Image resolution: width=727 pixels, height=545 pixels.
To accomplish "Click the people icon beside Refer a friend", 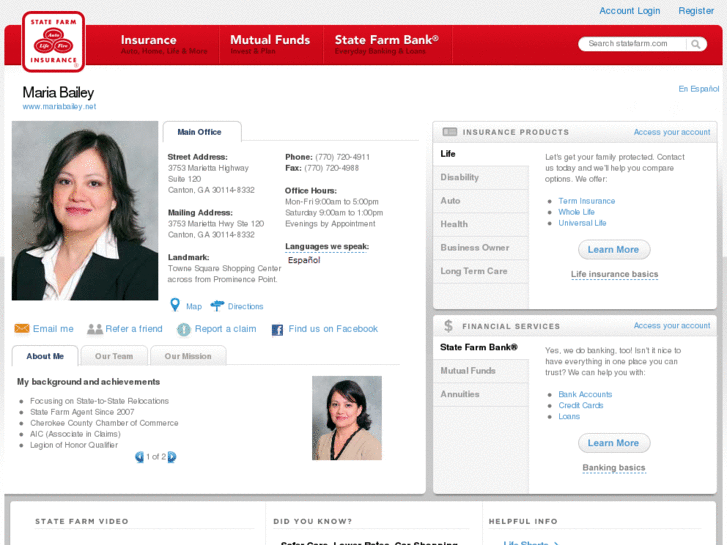I will [x=95, y=329].
